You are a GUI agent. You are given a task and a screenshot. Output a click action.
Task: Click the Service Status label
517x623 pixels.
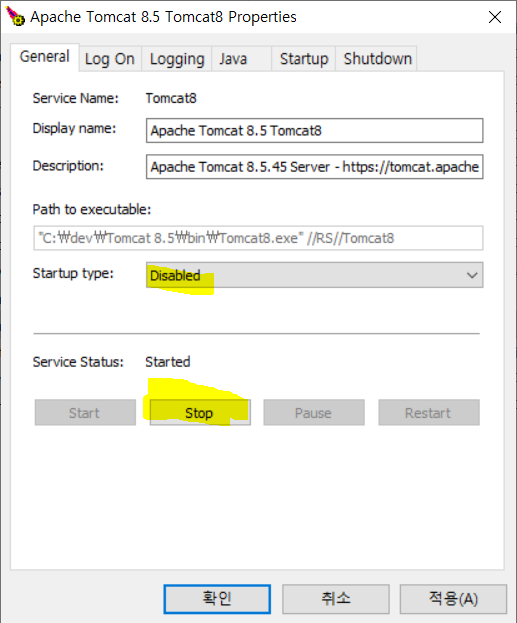(78, 362)
